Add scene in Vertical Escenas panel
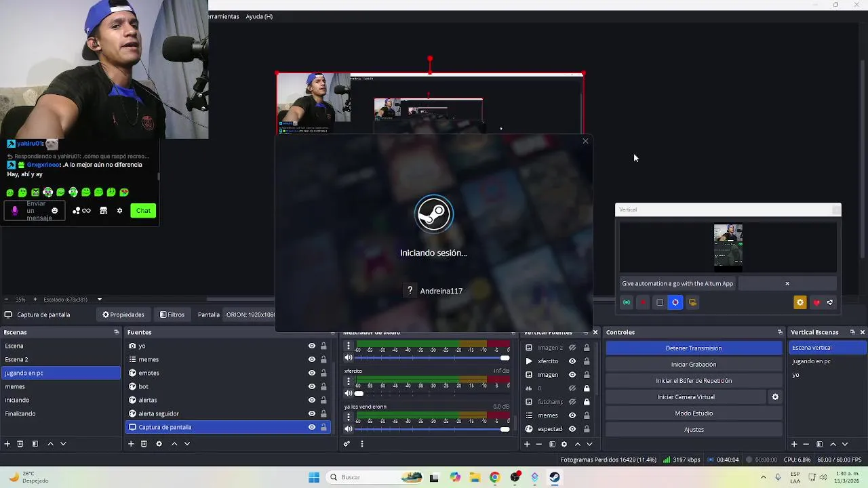The width and height of the screenshot is (868, 488). point(794,444)
